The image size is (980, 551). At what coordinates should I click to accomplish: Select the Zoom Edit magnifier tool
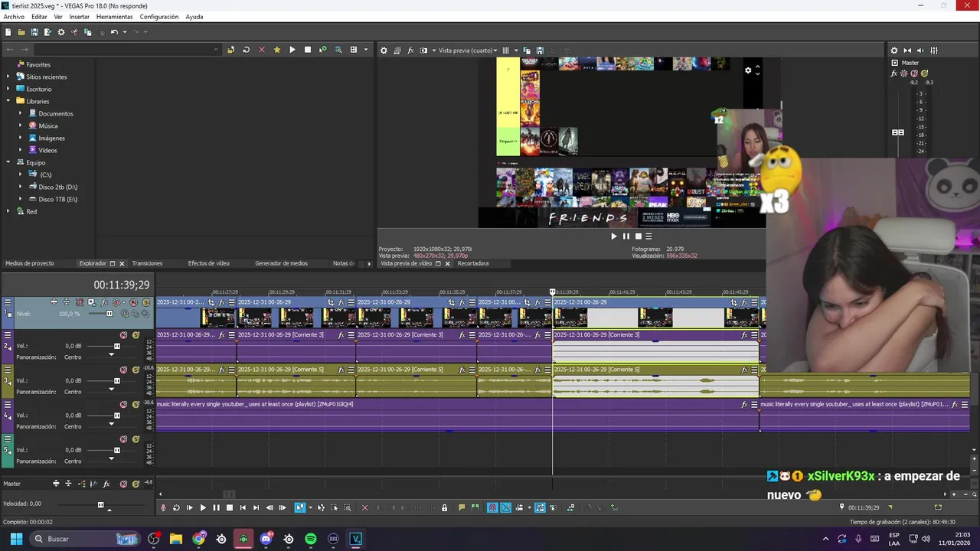tap(347, 507)
